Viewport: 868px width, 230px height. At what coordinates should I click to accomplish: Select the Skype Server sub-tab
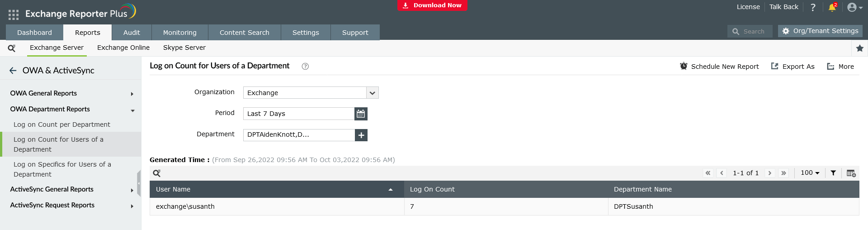pyautogui.click(x=184, y=48)
